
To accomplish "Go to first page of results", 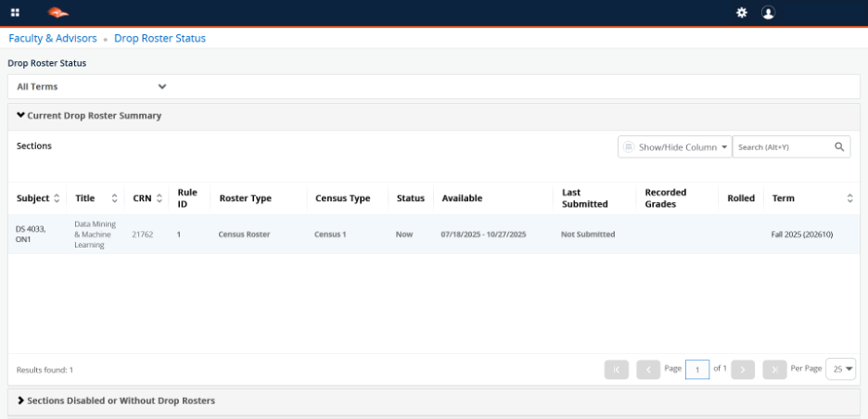I will pos(617,369).
